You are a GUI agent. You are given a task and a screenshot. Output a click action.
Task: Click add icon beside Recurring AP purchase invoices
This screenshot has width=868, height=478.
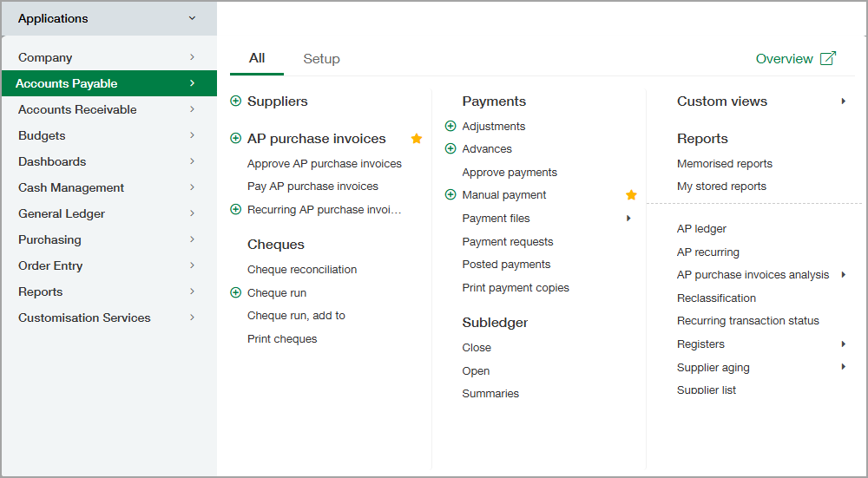[236, 209]
